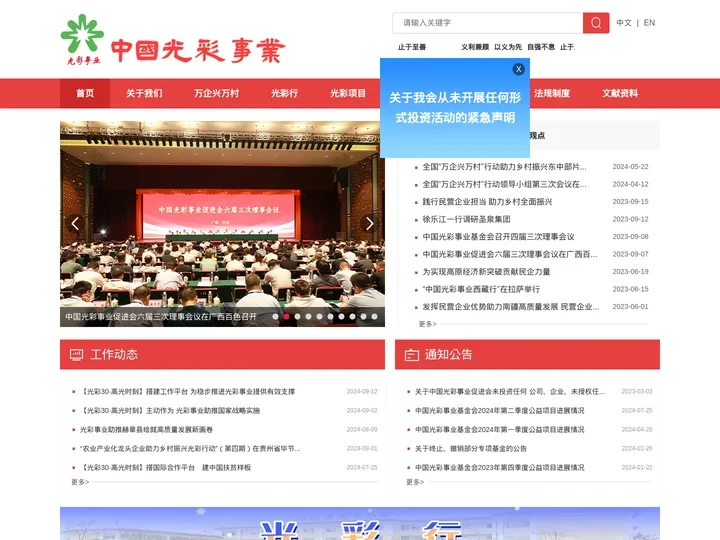Viewport: 720px width, 540px height.
Task: Open the 首页 nav tab
Action: point(85,93)
